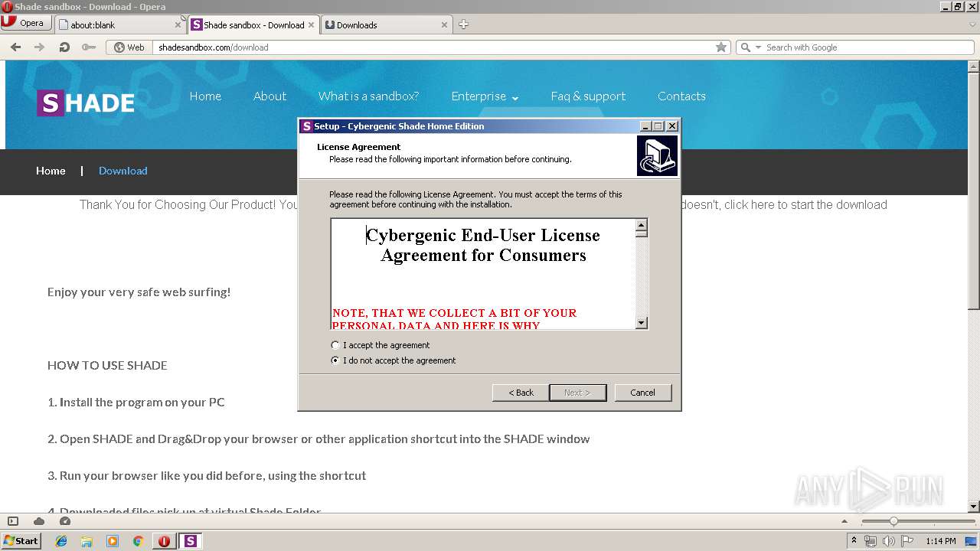Click the Next button in Setup
Image resolution: width=980 pixels, height=551 pixels.
(x=577, y=393)
